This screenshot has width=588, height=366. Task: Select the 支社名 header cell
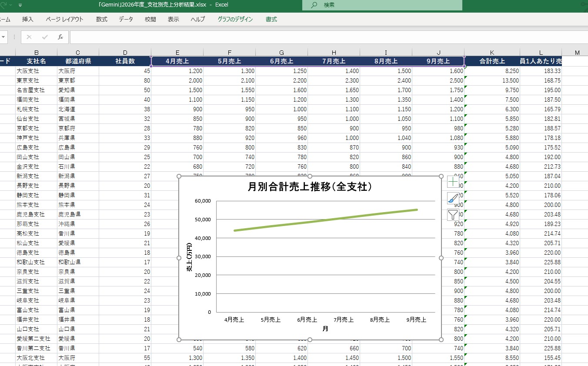click(36, 61)
